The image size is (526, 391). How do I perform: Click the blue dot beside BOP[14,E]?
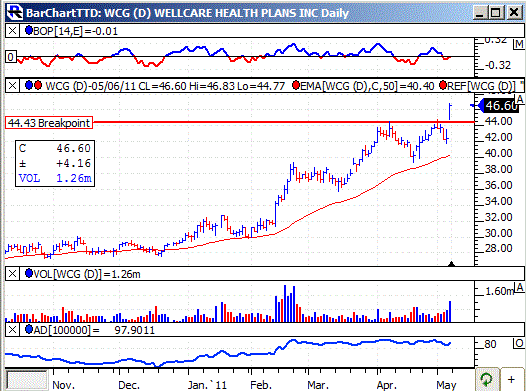(29, 31)
